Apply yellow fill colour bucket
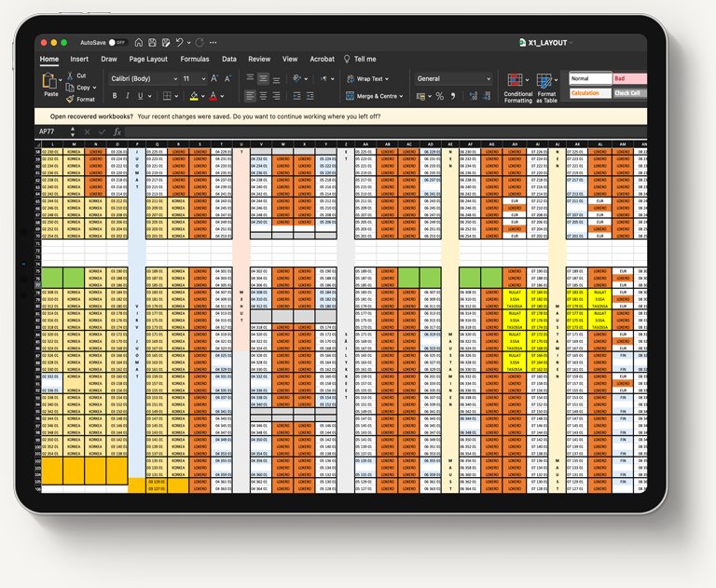 [194, 96]
